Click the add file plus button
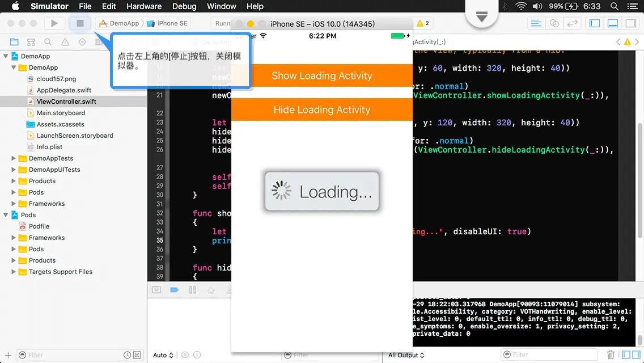644x363 pixels. (8, 355)
